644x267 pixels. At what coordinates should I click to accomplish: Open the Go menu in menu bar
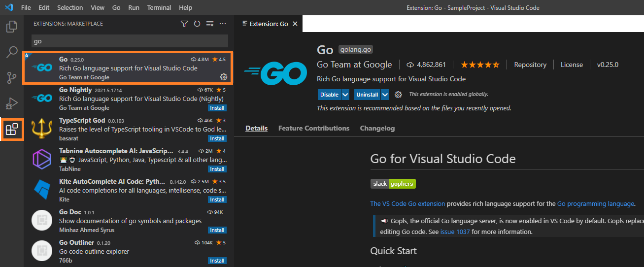[x=116, y=7]
